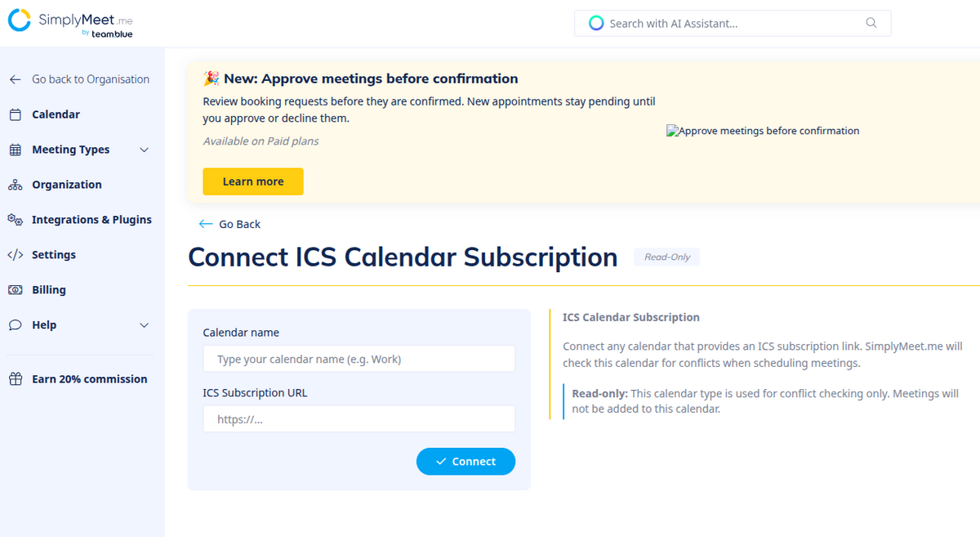Image resolution: width=980 pixels, height=537 pixels.
Task: Click the yellow Learn more button
Action: 253,181
